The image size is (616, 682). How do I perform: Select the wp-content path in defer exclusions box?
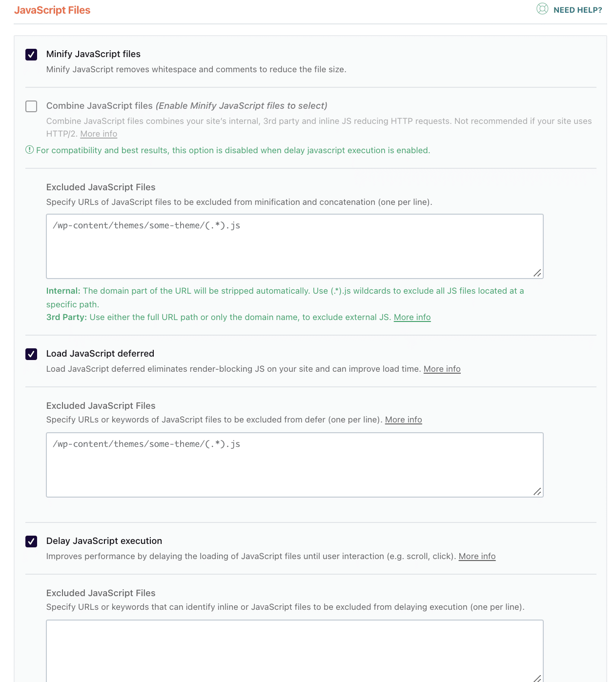coord(146,444)
